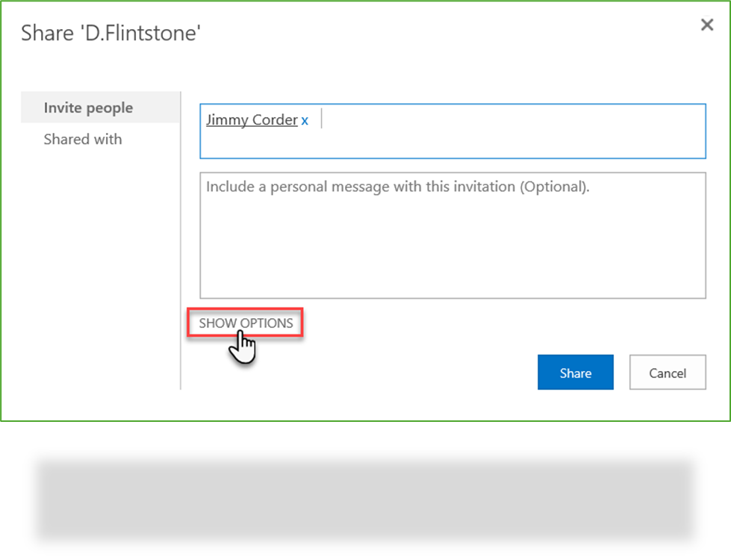Switch to the Shared with section

pyautogui.click(x=83, y=139)
